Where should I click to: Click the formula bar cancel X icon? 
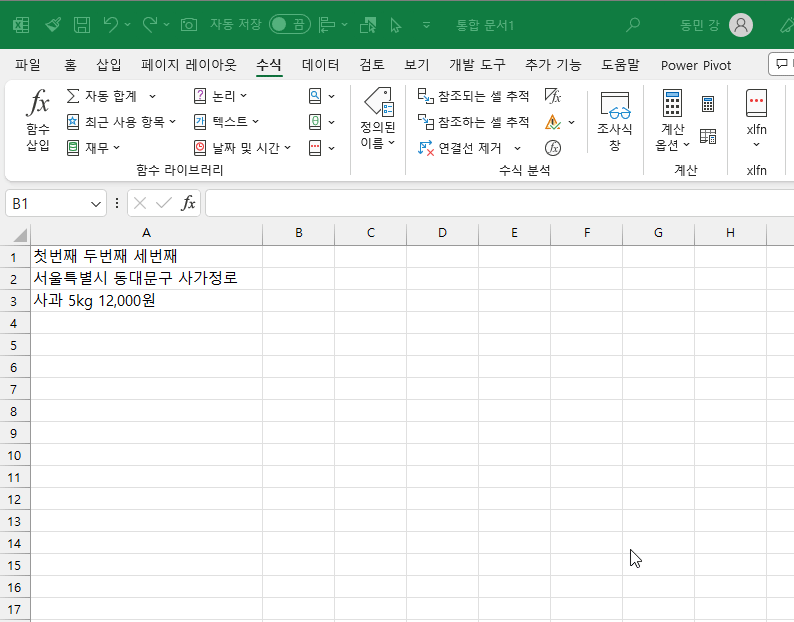[140, 203]
